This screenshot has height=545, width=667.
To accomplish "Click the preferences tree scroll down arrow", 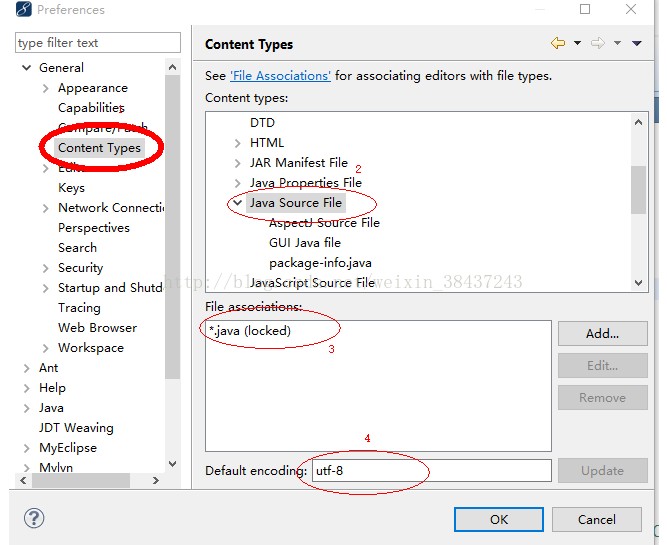I will [x=172, y=464].
